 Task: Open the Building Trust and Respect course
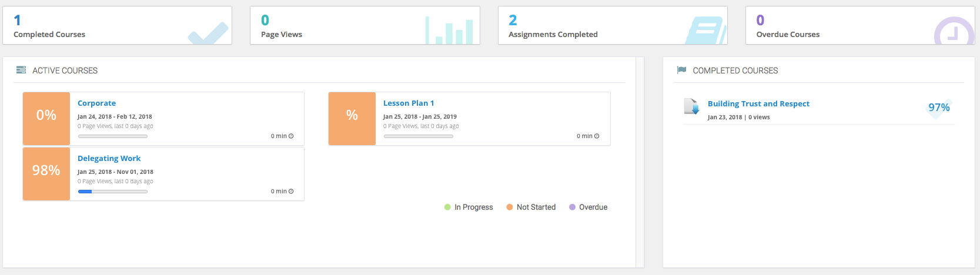(x=758, y=104)
